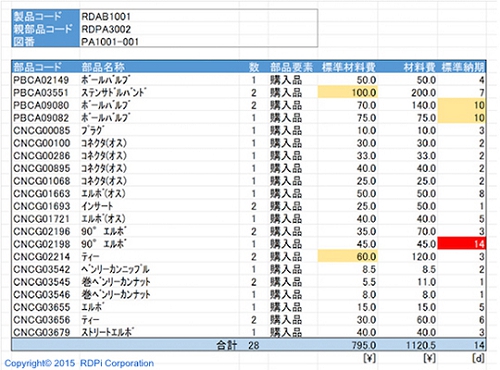Click part name ストリートエルボ

point(108,332)
